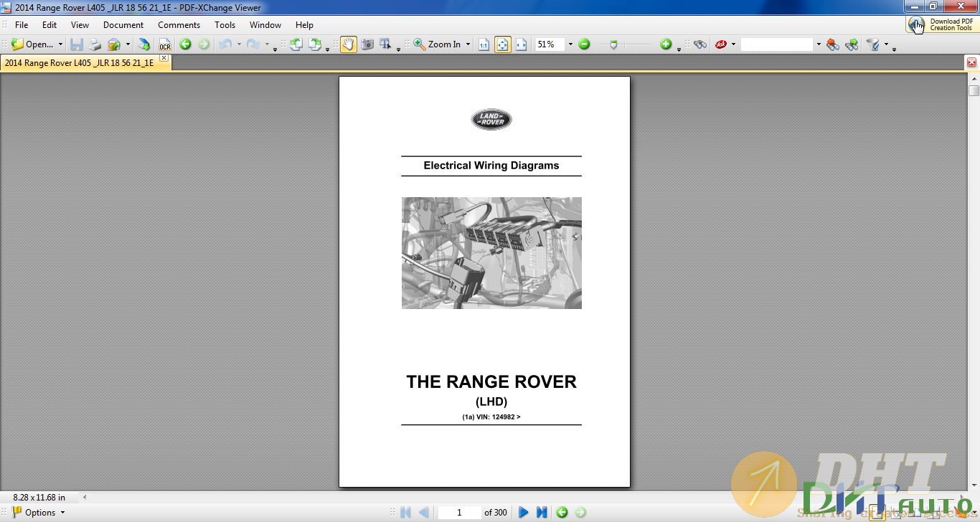
Task: Expand the Ask search provider dropdown
Action: pos(733,44)
